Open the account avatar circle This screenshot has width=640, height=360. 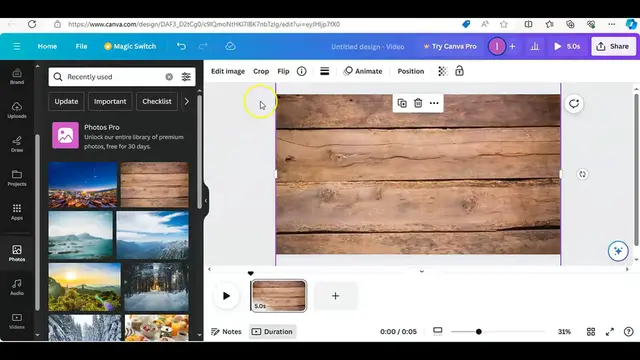pos(497,47)
